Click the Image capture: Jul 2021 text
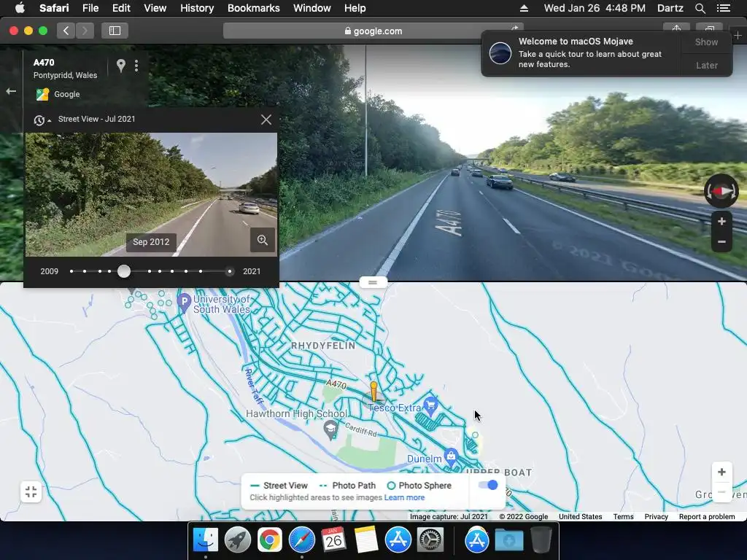 pyautogui.click(x=449, y=517)
